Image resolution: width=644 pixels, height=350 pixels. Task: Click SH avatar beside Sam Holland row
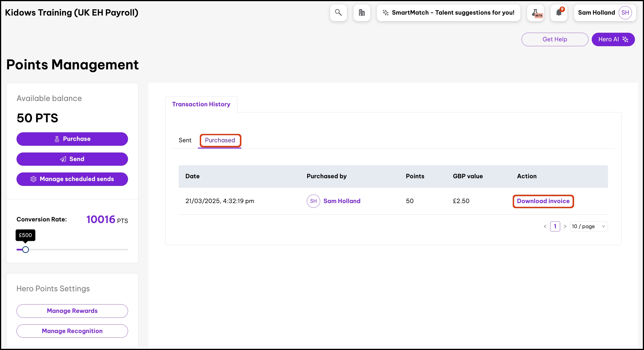click(313, 201)
